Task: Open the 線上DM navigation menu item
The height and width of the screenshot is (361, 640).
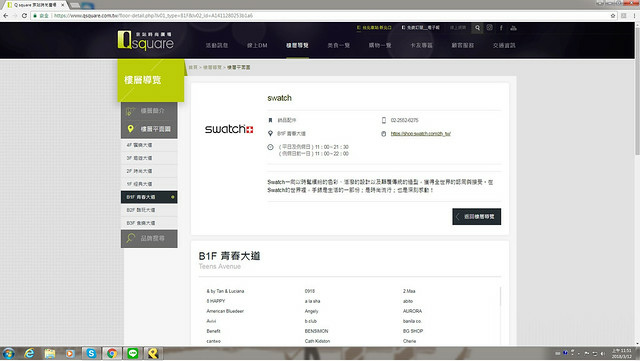Action: tap(257, 45)
